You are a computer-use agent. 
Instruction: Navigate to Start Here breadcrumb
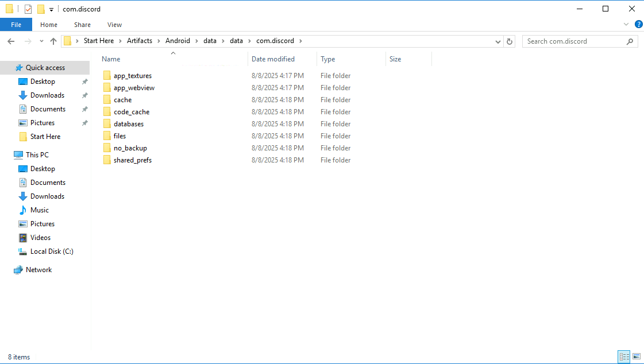(99, 41)
